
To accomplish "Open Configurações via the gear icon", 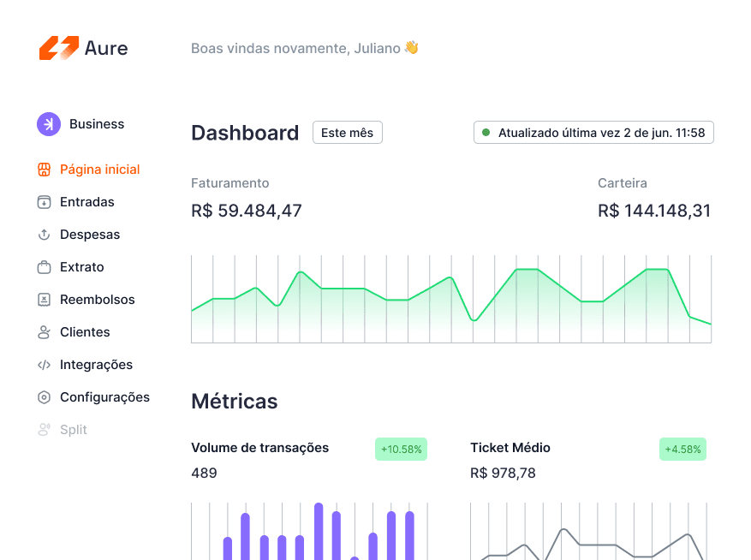I will click(x=44, y=397).
